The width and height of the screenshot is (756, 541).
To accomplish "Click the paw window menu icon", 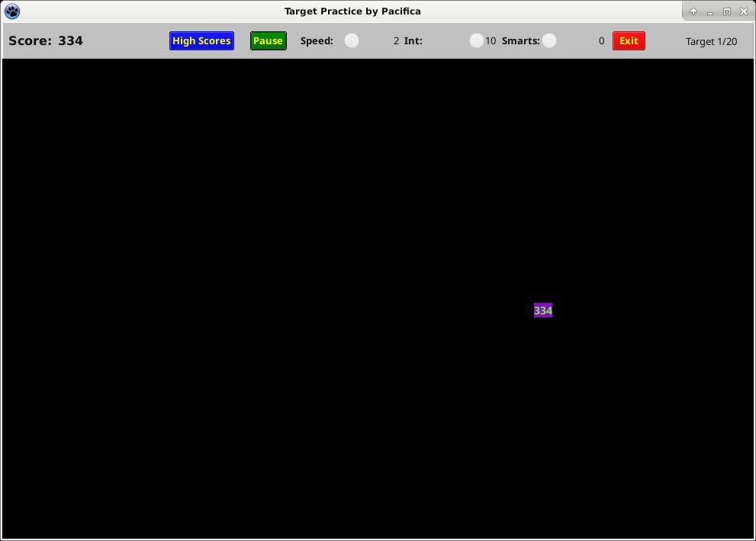I will [x=12, y=11].
